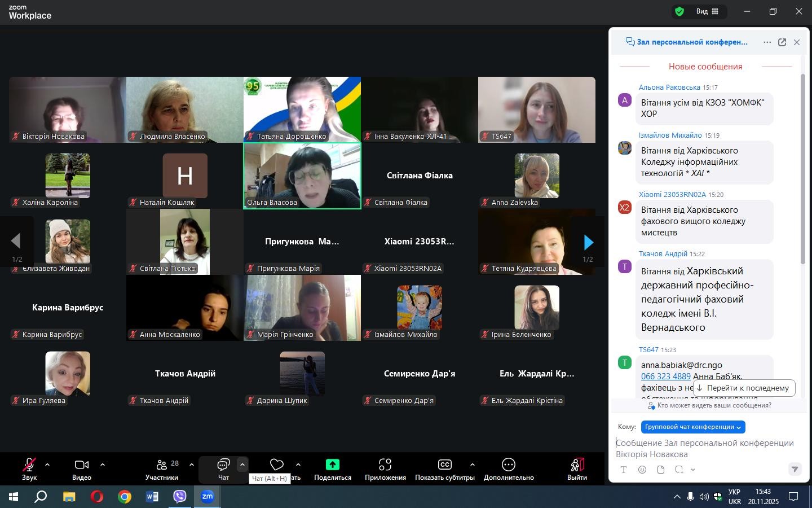Toggle the camera with the Видео button
The height and width of the screenshot is (508, 812).
pos(82,468)
